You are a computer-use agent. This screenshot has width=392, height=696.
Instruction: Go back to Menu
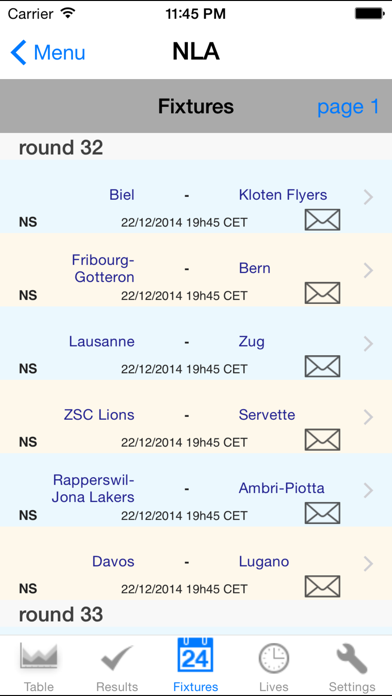pyautogui.click(x=48, y=52)
